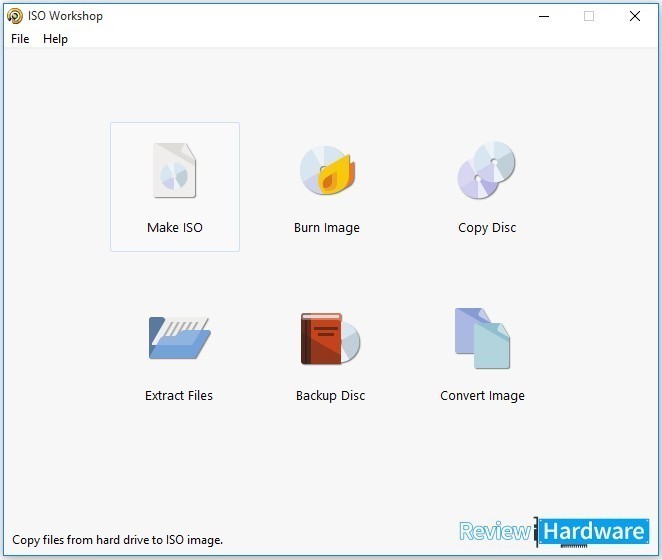
Task: Open the Extract Files folder icon
Action: coord(179,338)
